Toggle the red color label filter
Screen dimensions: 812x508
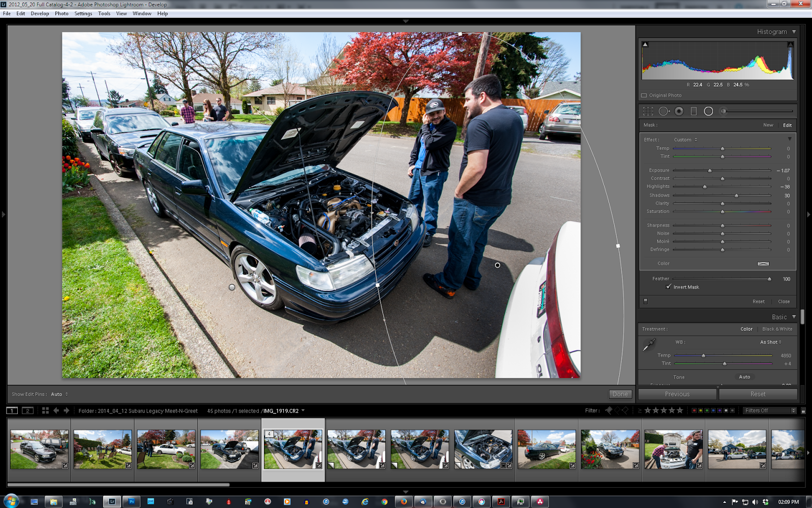[x=694, y=410]
